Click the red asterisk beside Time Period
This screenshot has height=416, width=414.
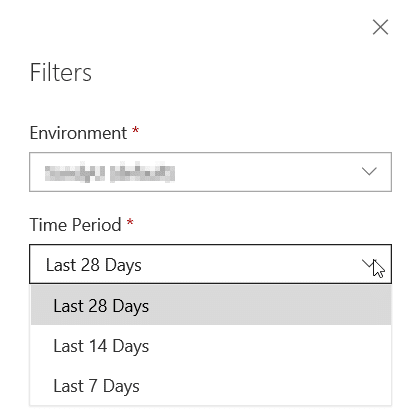click(x=130, y=222)
